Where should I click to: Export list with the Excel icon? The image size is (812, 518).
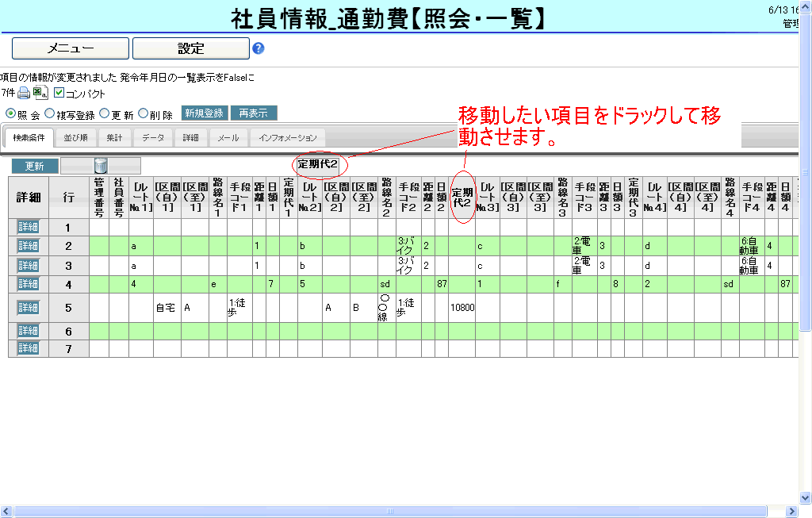[x=40, y=94]
